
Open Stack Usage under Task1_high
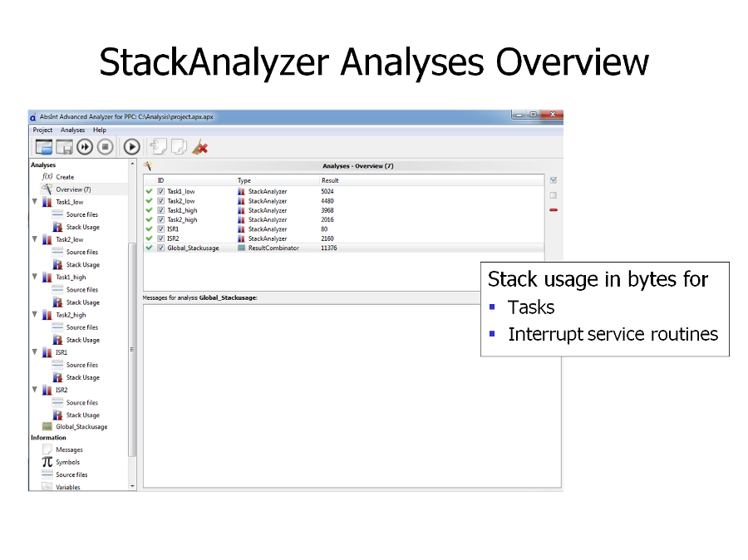pyautogui.click(x=83, y=302)
